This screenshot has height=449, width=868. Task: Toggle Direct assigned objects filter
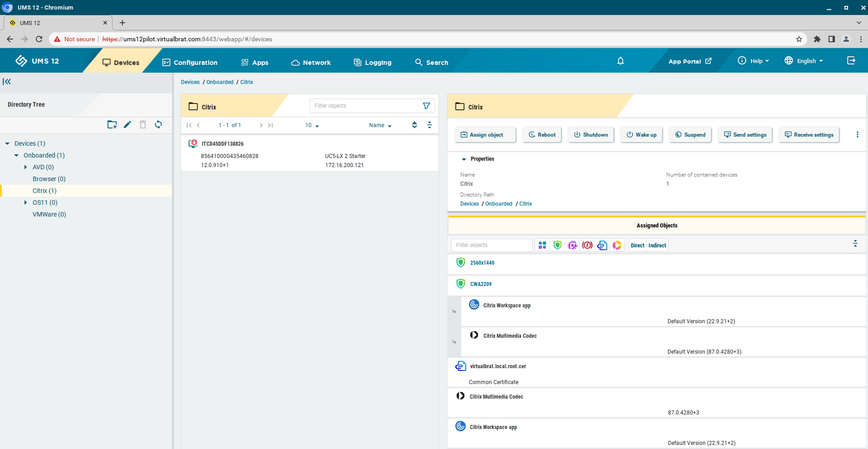[x=637, y=245]
